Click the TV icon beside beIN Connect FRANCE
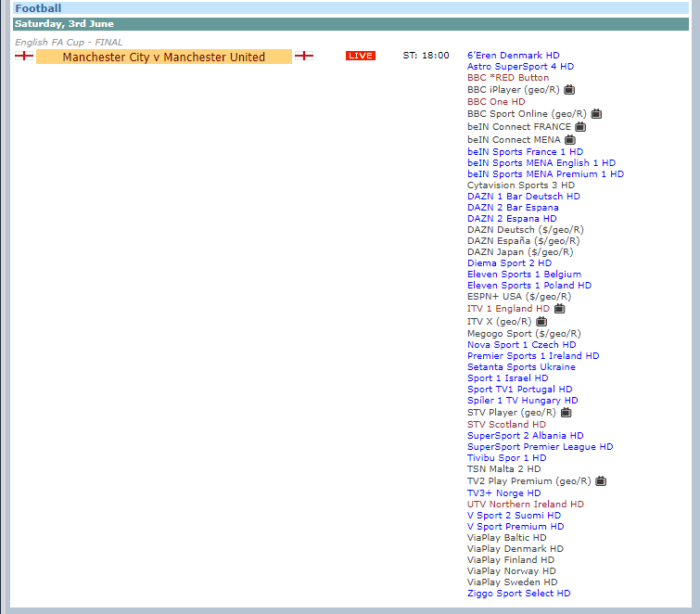The image size is (700, 614). (x=580, y=127)
